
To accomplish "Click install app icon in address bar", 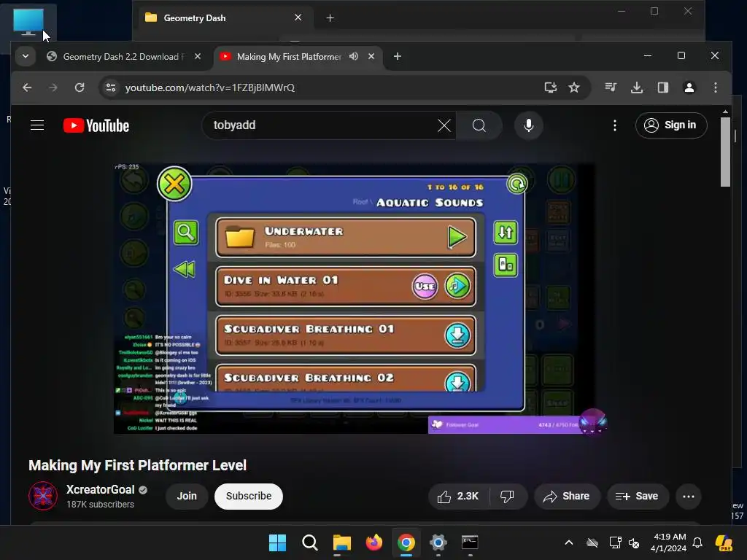I will (550, 87).
